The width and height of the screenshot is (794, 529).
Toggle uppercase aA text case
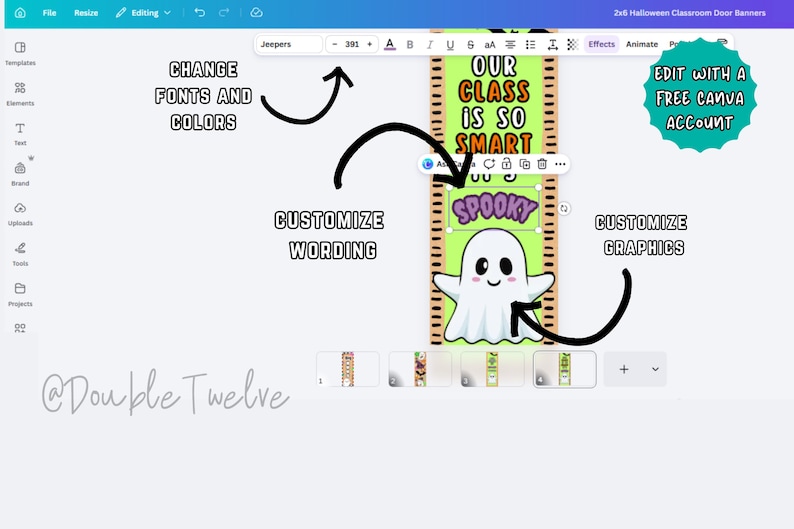pyautogui.click(x=490, y=45)
